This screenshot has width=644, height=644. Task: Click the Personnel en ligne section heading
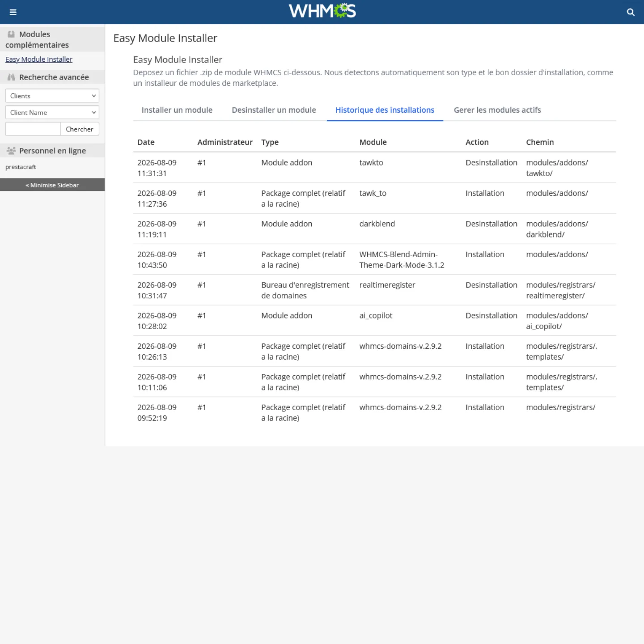pos(52,151)
